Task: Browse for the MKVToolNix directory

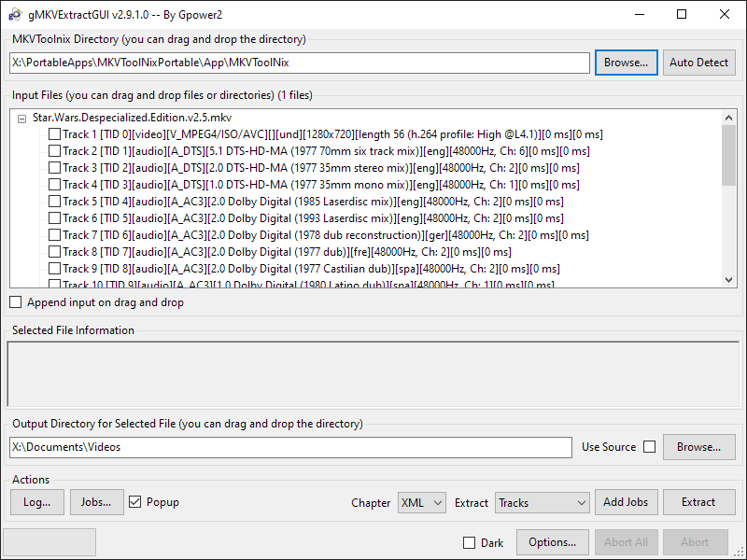Action: (x=625, y=63)
